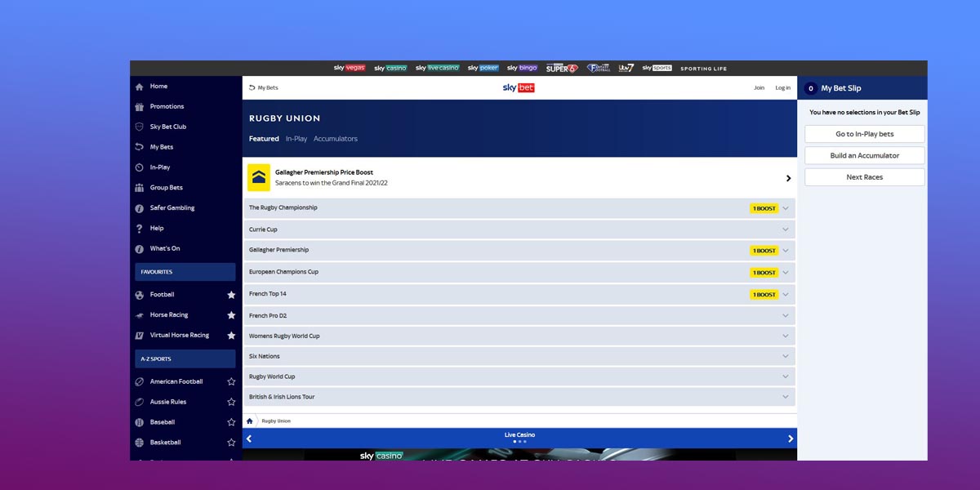Open the Sky Live Casino logo
The height and width of the screenshot is (490, 980).
(x=438, y=69)
